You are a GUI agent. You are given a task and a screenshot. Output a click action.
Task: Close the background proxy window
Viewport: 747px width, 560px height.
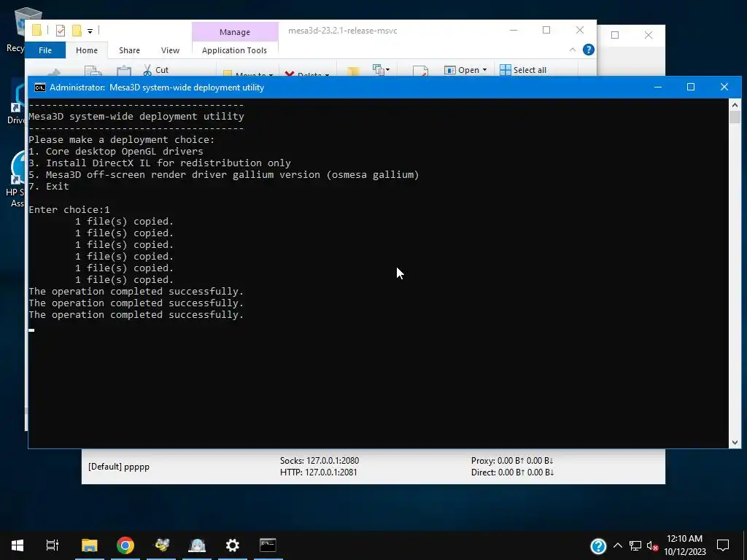coord(649,35)
